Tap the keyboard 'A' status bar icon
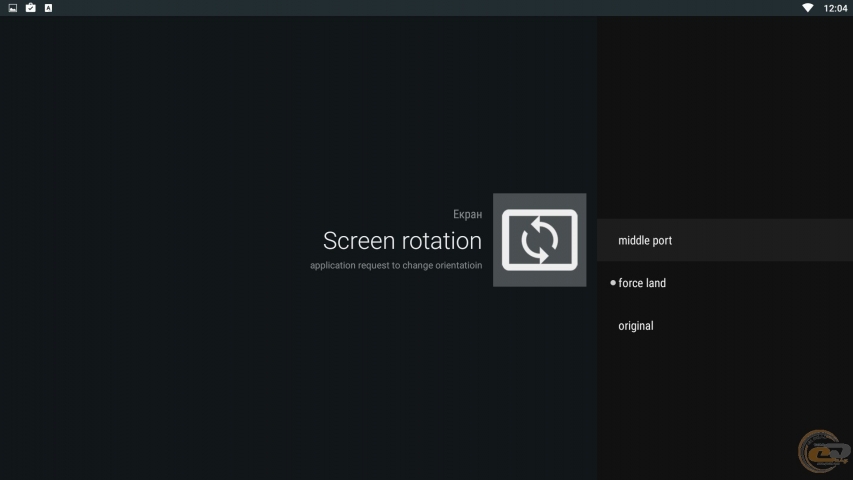Screen dimensions: 853x480 [x=48, y=8]
